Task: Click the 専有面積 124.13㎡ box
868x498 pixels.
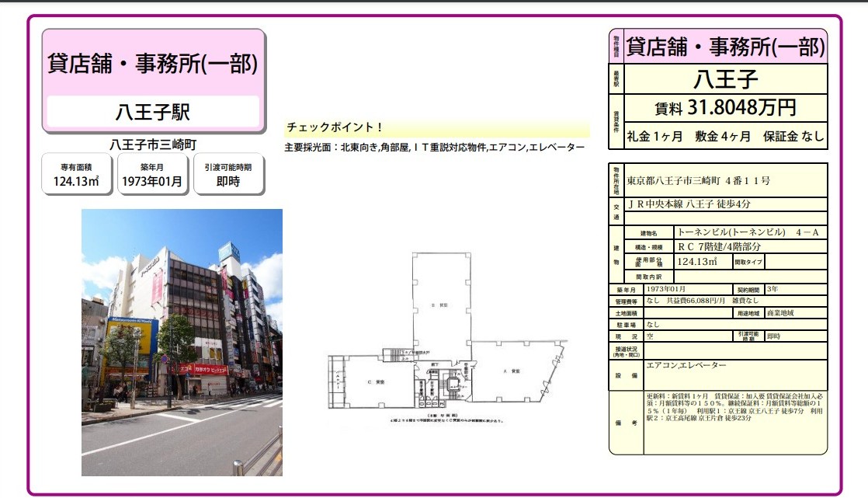Action: (x=75, y=174)
